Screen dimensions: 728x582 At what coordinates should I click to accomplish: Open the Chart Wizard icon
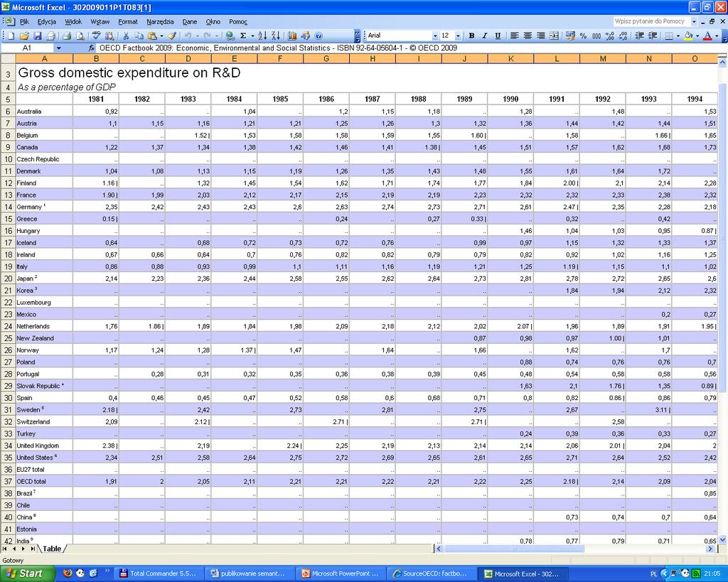[x=292, y=36]
